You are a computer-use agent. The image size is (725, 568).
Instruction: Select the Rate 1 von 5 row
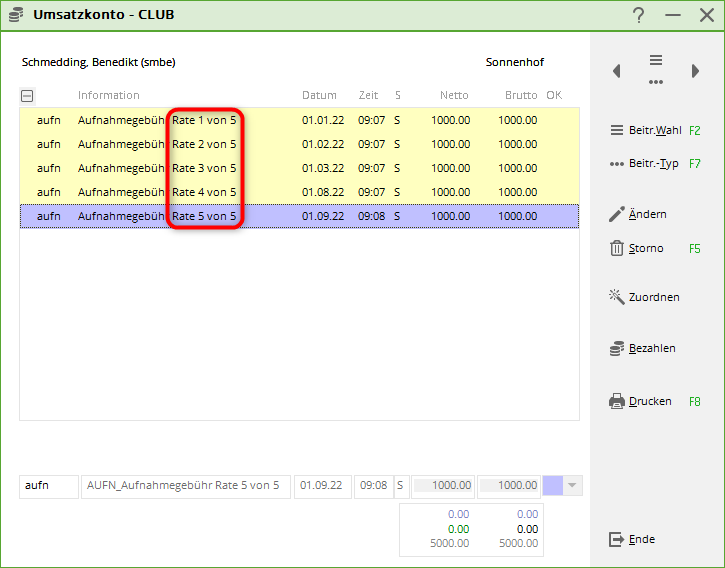click(x=204, y=120)
